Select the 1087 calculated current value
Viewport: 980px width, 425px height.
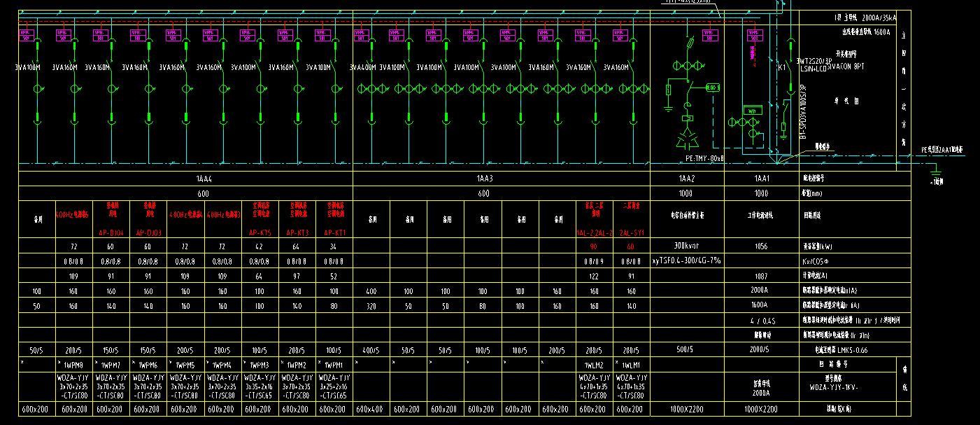pyautogui.click(x=760, y=277)
